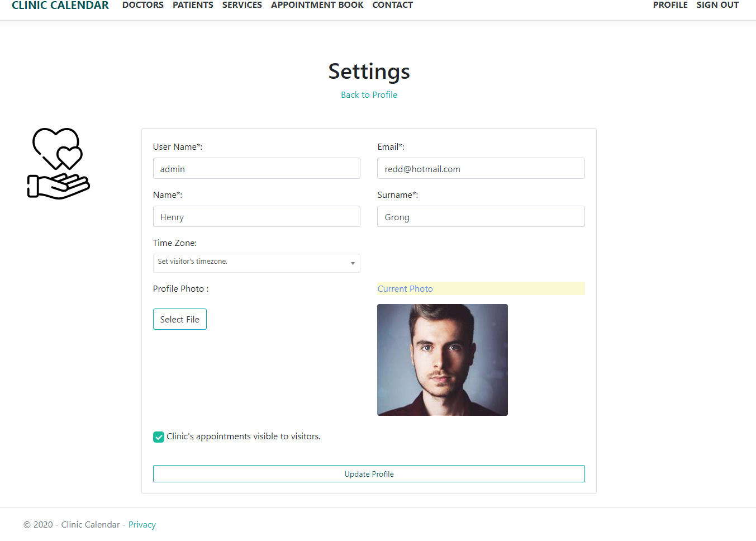Click the Select File button
Image resolution: width=756 pixels, height=541 pixels.
180,319
